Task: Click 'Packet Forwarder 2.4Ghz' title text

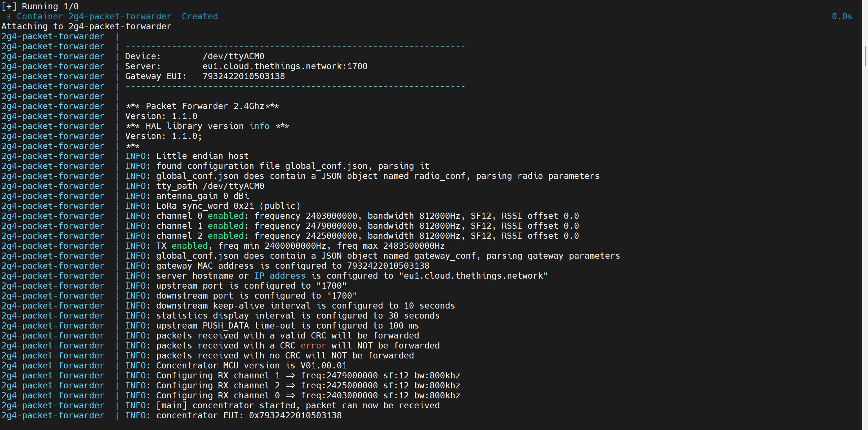Action: (205, 106)
